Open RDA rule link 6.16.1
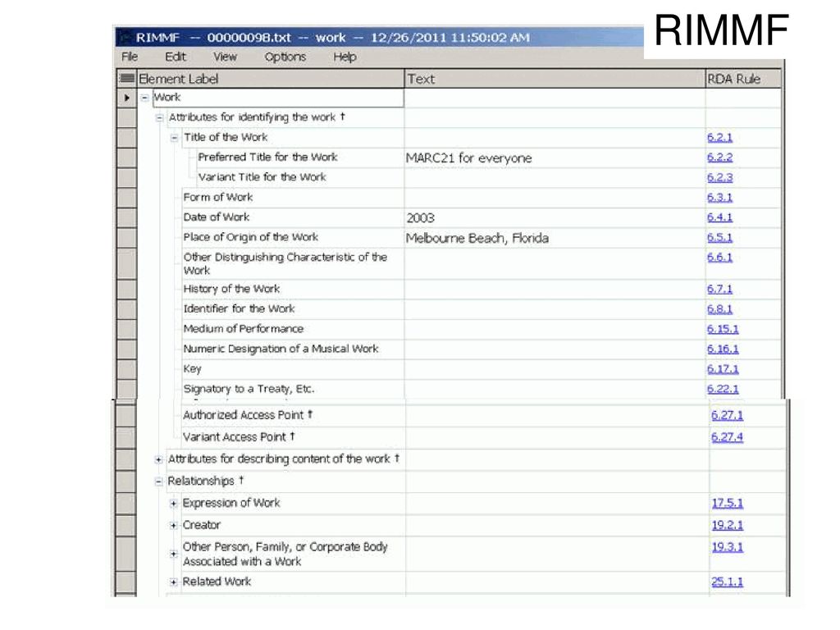840x630 pixels. [723, 349]
